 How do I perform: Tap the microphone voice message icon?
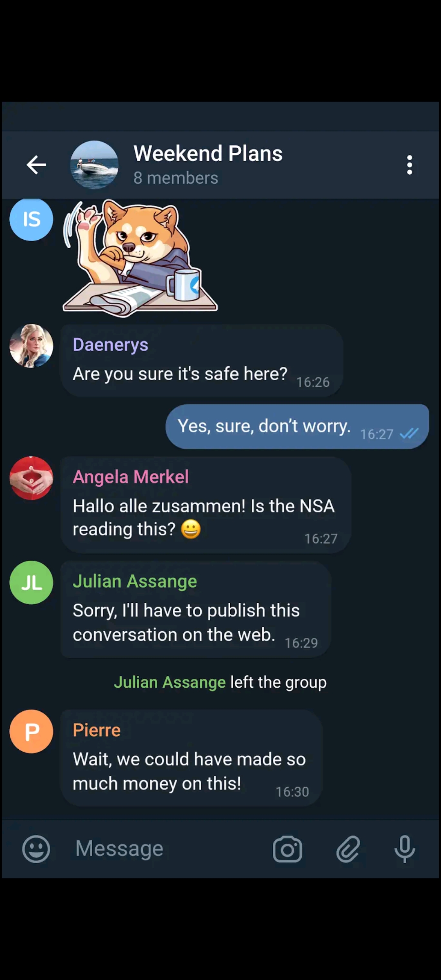click(405, 849)
